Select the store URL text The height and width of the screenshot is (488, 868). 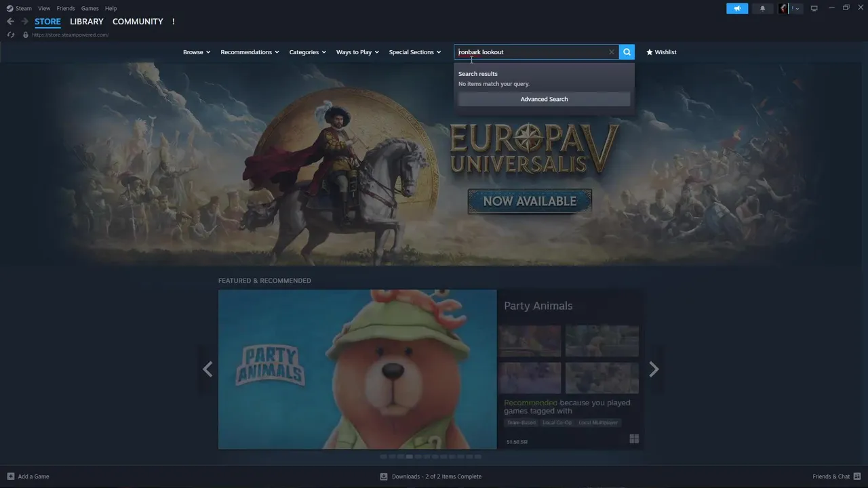click(x=70, y=35)
